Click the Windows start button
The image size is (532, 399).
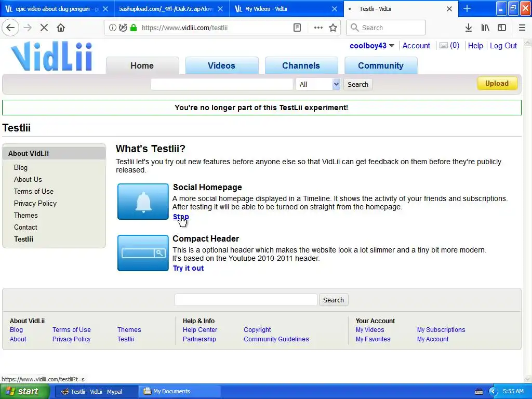24,392
